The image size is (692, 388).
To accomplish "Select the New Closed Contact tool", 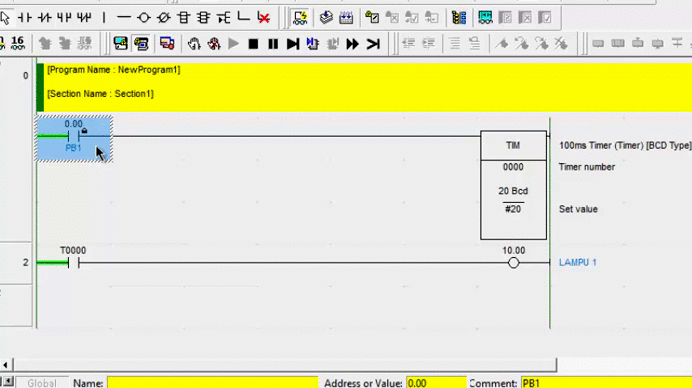I will point(45,18).
